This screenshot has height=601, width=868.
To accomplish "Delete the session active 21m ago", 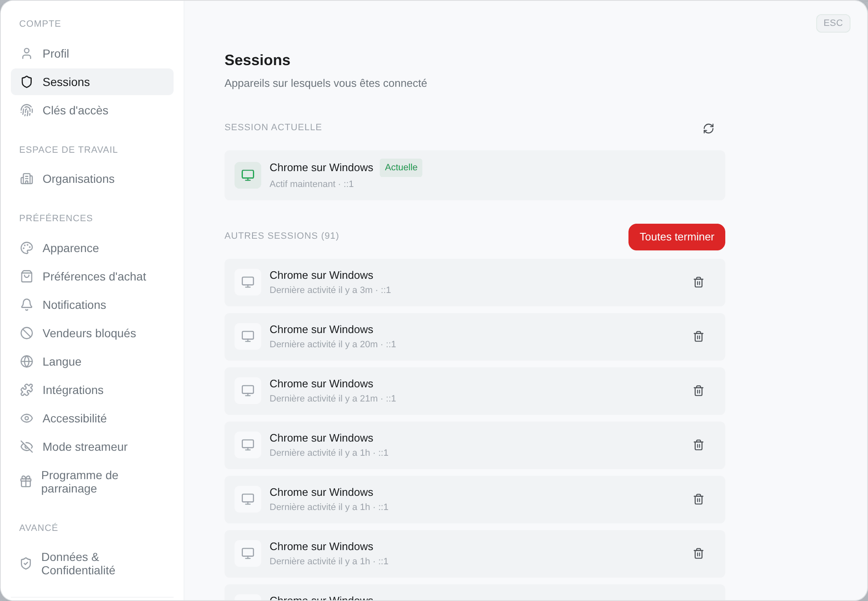I will 699,391.
